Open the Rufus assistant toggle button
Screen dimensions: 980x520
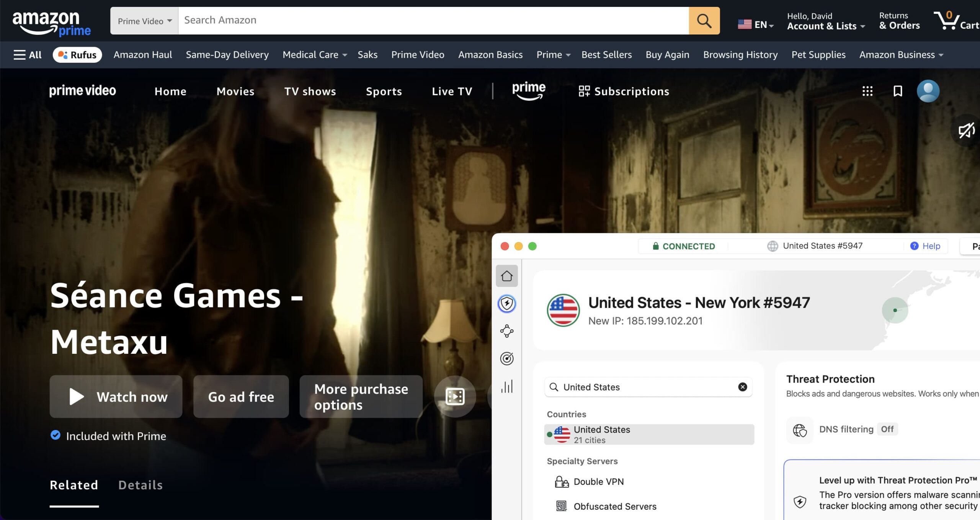coord(77,54)
